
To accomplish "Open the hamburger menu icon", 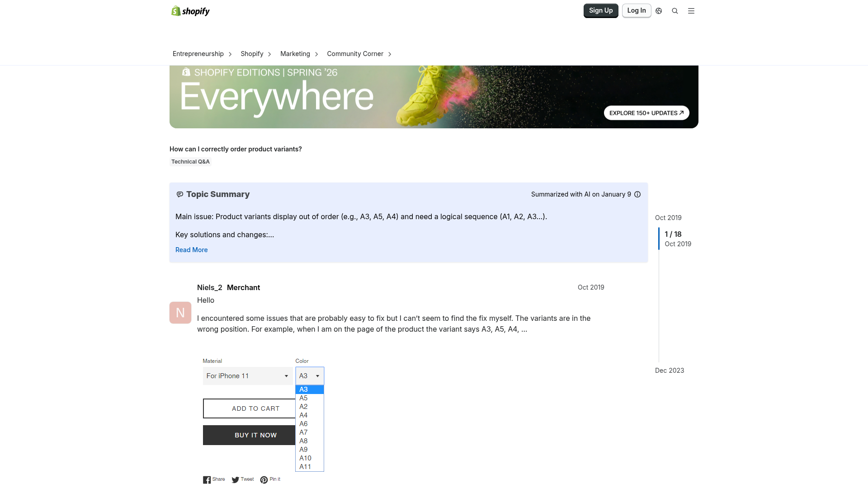I will [x=691, y=11].
